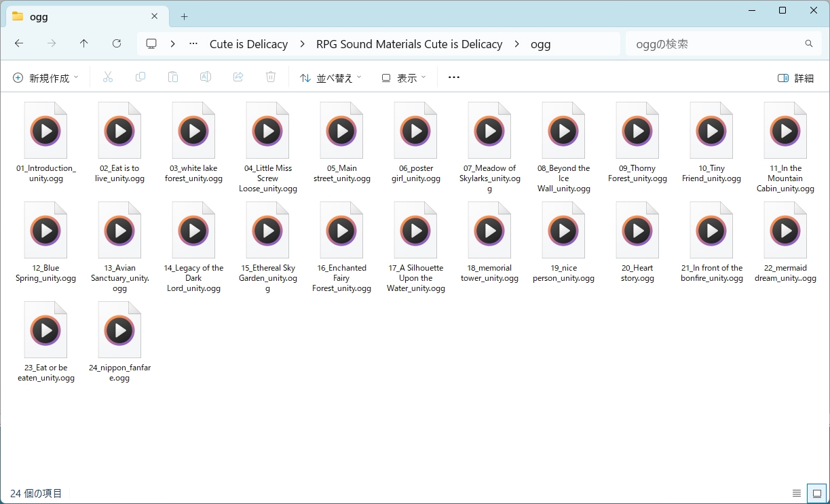Select file 22_mermaid dream_unity..ogg
The height and width of the screenshot is (504, 830).
(x=786, y=242)
